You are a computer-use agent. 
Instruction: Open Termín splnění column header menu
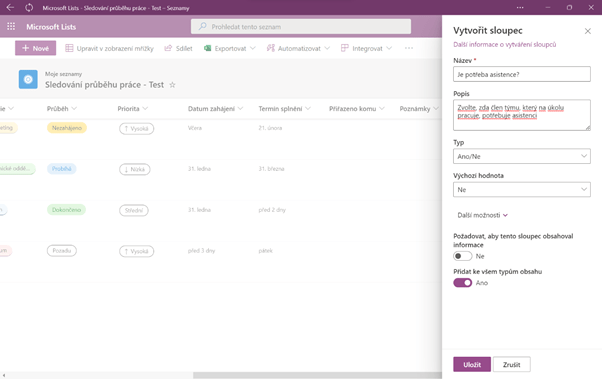click(284, 109)
